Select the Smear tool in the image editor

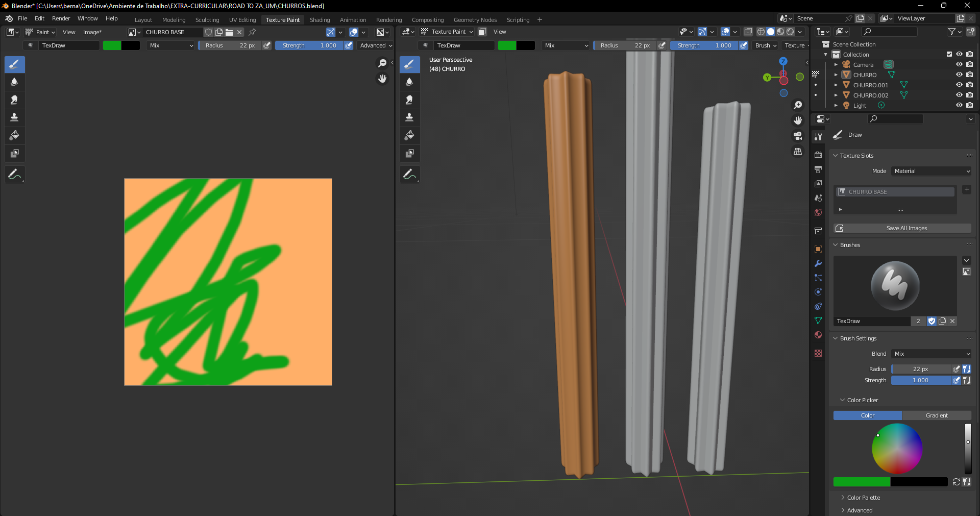(14, 100)
